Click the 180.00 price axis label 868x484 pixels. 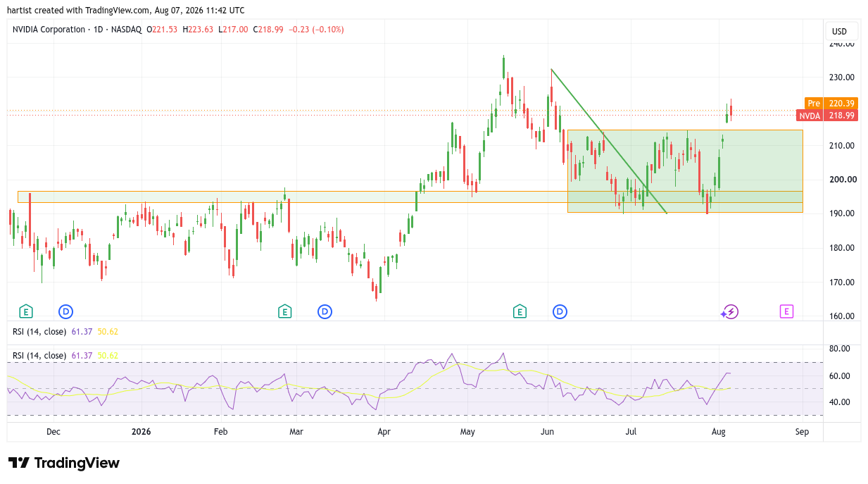843,248
